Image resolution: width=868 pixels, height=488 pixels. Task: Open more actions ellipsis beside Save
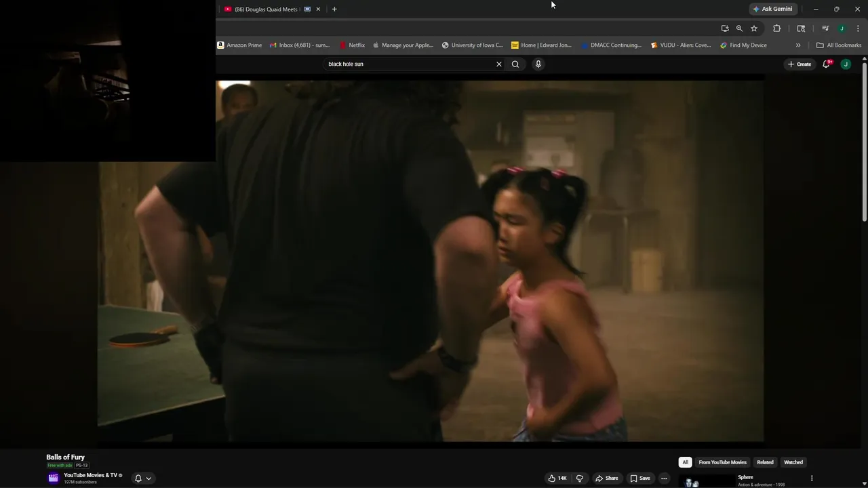coord(664,478)
